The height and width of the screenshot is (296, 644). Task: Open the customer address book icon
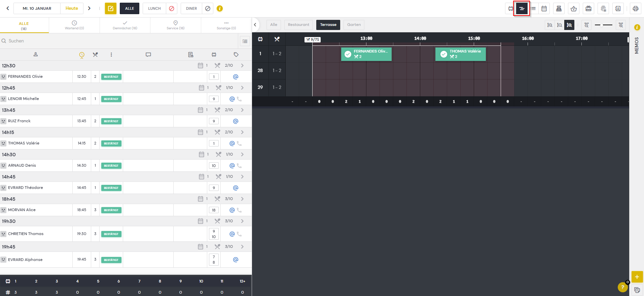coord(618,8)
